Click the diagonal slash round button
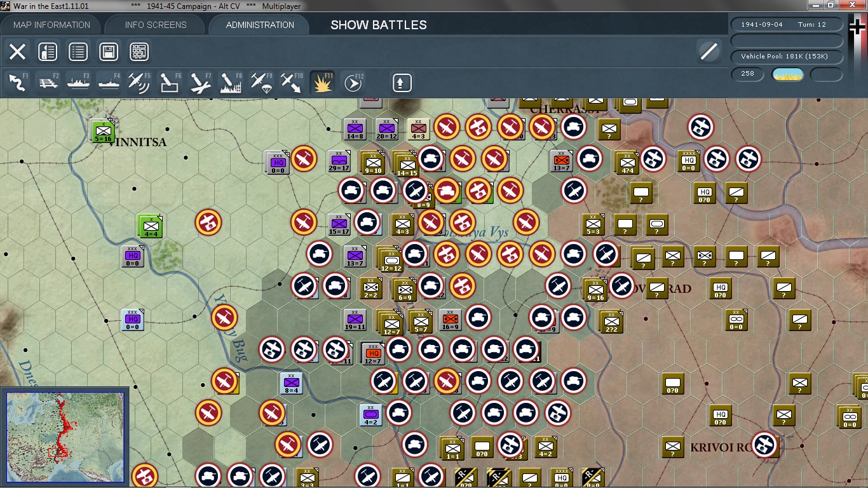 (709, 51)
